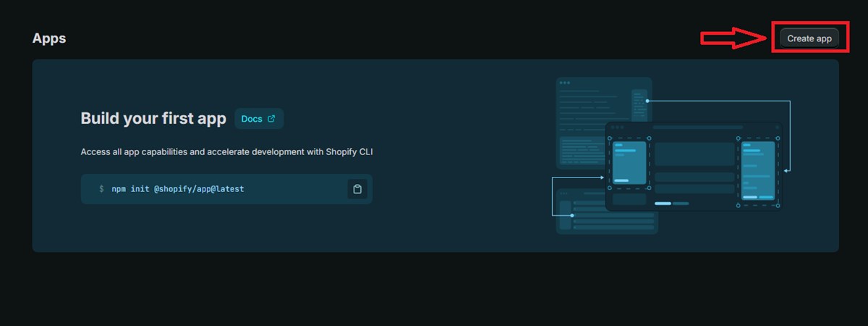Click the three dots in illustration's top window
The width and height of the screenshot is (868, 326).
564,83
